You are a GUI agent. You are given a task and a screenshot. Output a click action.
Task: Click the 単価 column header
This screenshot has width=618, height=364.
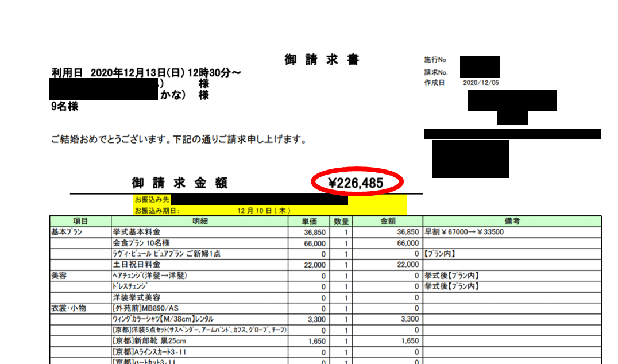[309, 221]
